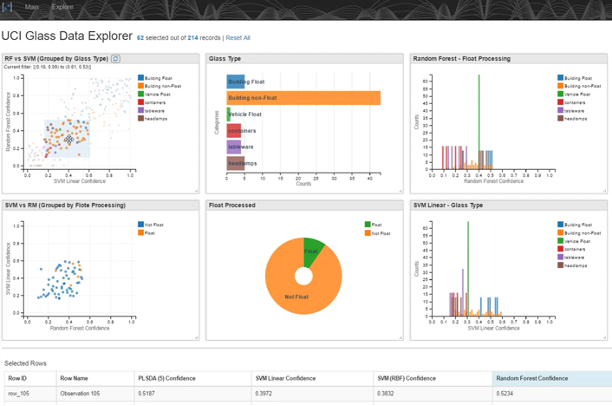Select the Building Float bar in Glass Type chart
This screenshot has width=612, height=406.
236,82
